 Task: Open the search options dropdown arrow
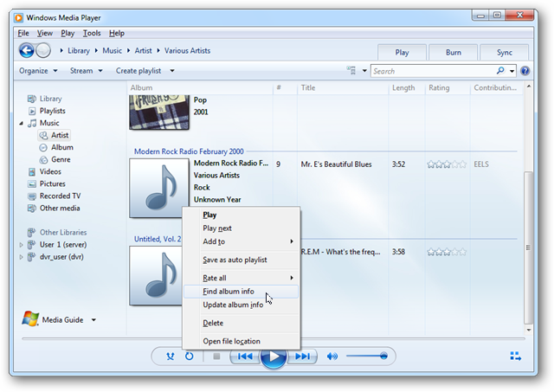(512, 71)
